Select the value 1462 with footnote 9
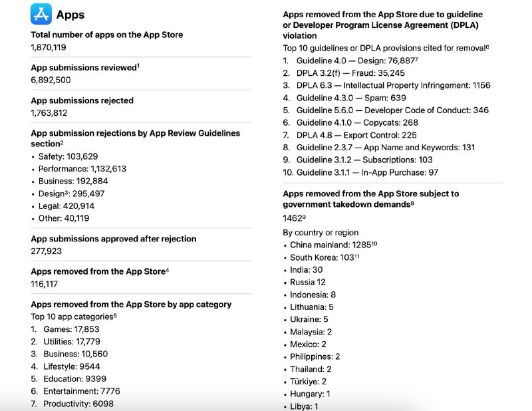Image resolution: width=532 pixels, height=411 pixels. (294, 218)
